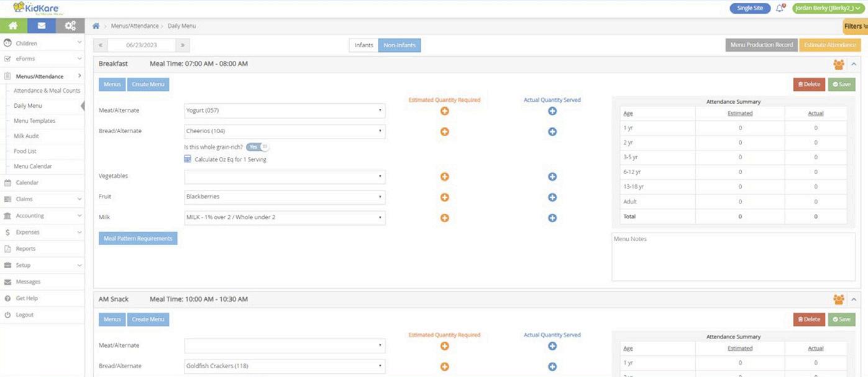Open the Filters panel
This screenshot has width=868, height=377.
coord(856,26)
